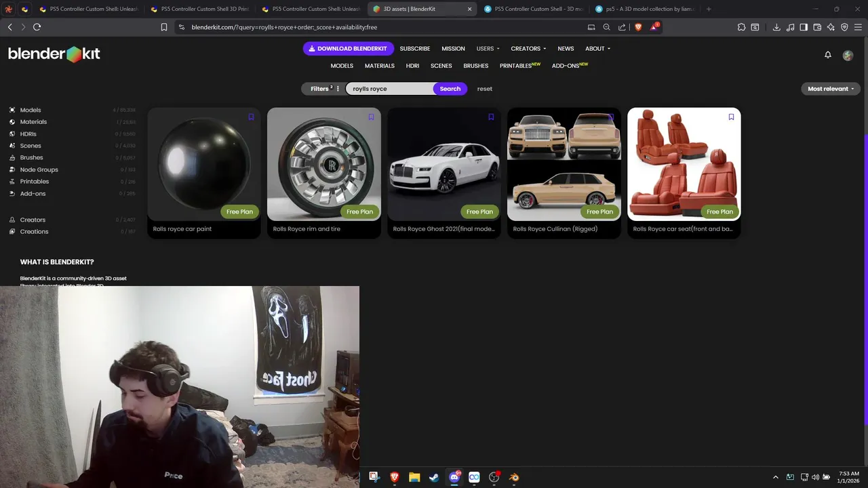Bookmark this page in the address bar

click(x=164, y=27)
